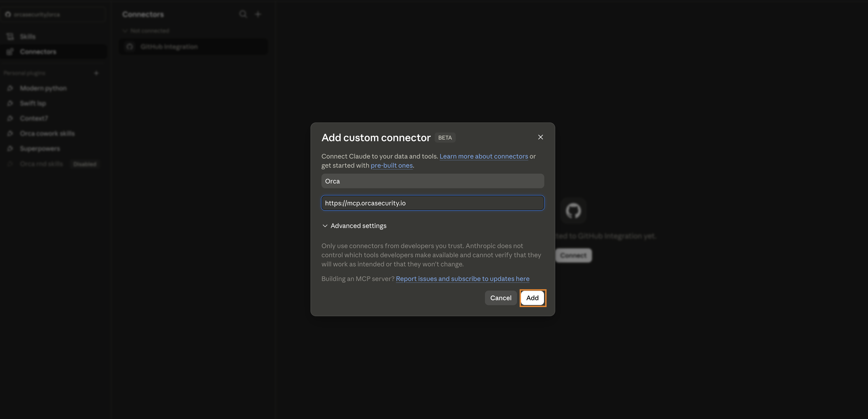
Task: Select the GitHub Integration connector row
Action: 194,47
